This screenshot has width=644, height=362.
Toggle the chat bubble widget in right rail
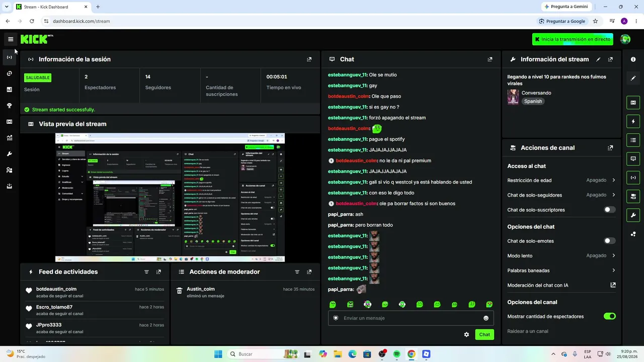[x=633, y=158]
